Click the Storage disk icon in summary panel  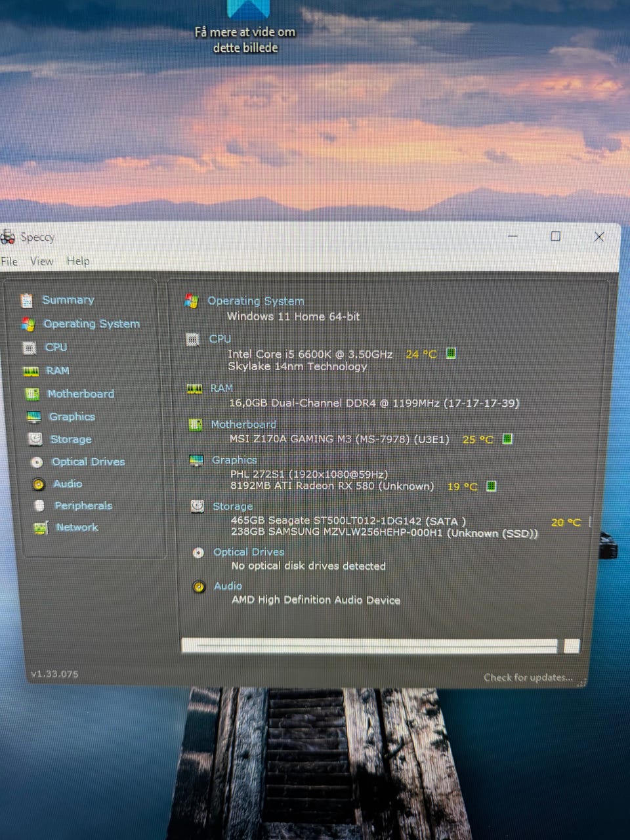[x=198, y=507]
